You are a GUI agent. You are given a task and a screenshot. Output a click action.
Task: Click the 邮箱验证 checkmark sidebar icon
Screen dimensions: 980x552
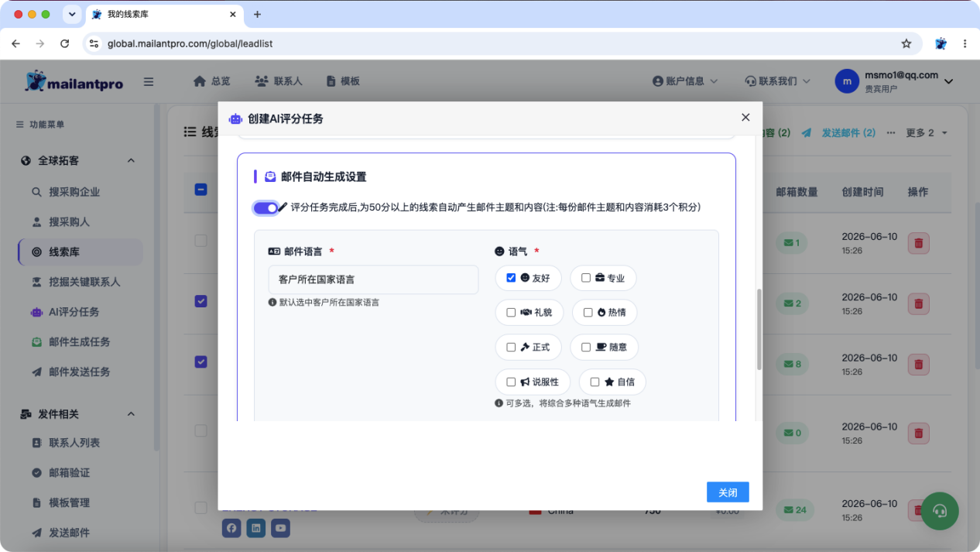coord(36,473)
